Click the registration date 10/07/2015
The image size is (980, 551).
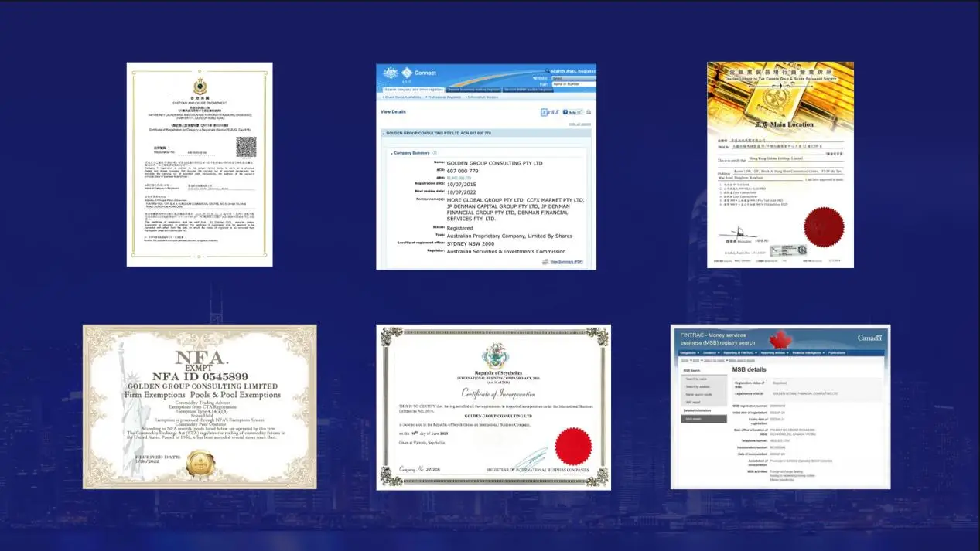[461, 184]
